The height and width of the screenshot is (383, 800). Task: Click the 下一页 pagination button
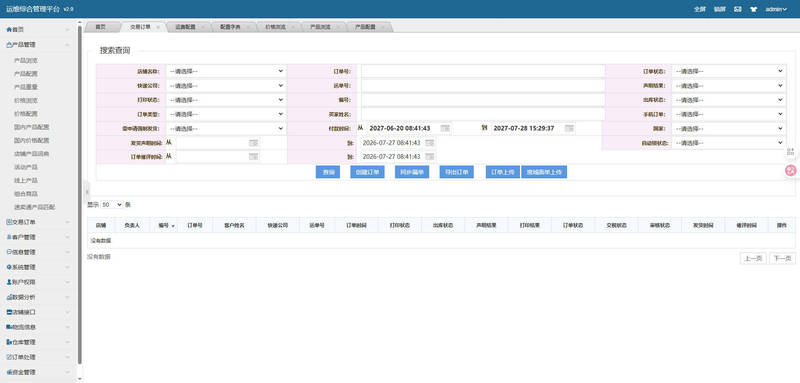(x=782, y=259)
